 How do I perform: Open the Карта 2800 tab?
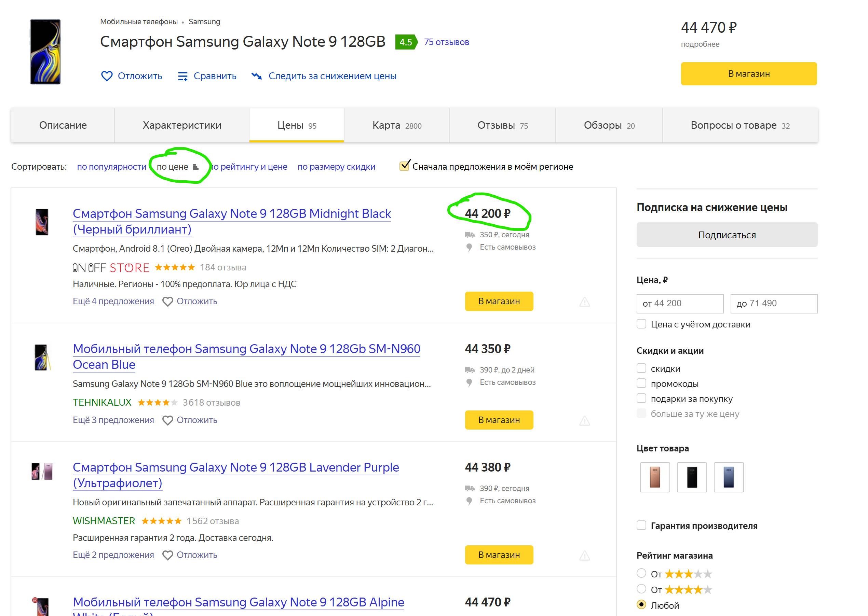(397, 125)
